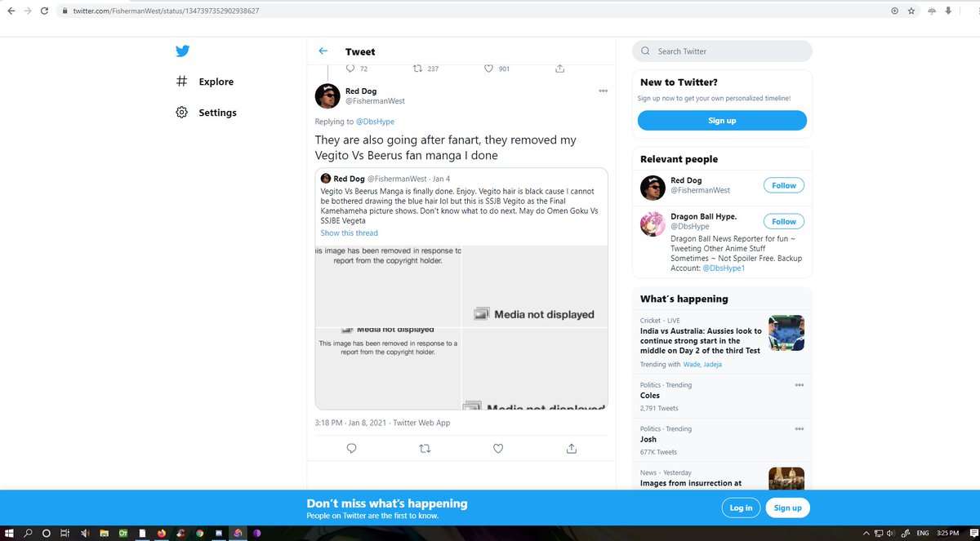The image size is (980, 541).
Task: Click the network tray icon
Action: 879,533
